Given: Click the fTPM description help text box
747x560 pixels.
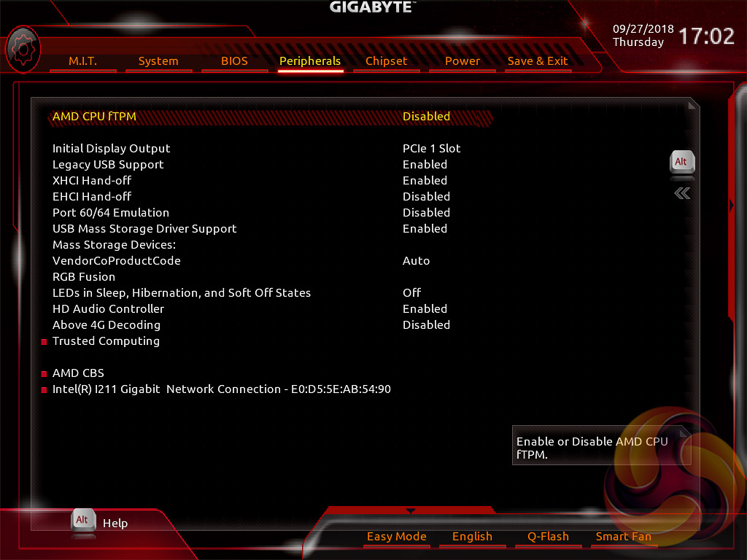Looking at the screenshot, I should pyautogui.click(x=601, y=446).
